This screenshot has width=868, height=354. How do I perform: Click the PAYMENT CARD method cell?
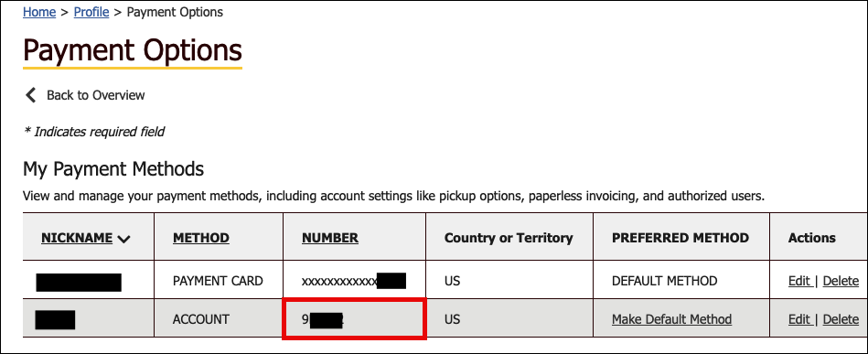(218, 281)
